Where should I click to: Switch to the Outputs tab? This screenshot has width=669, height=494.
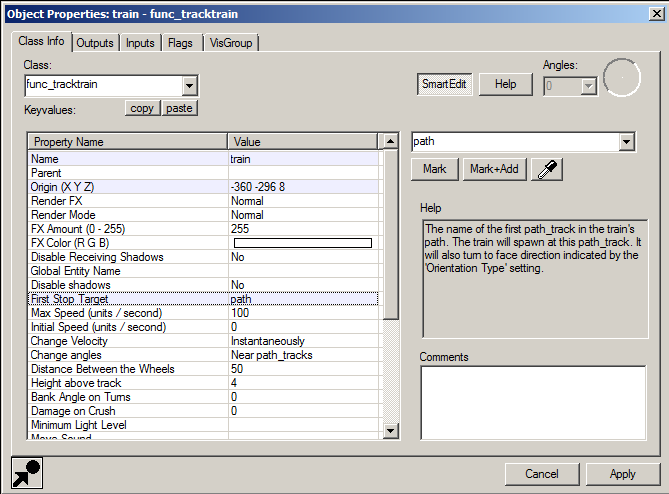click(95, 43)
